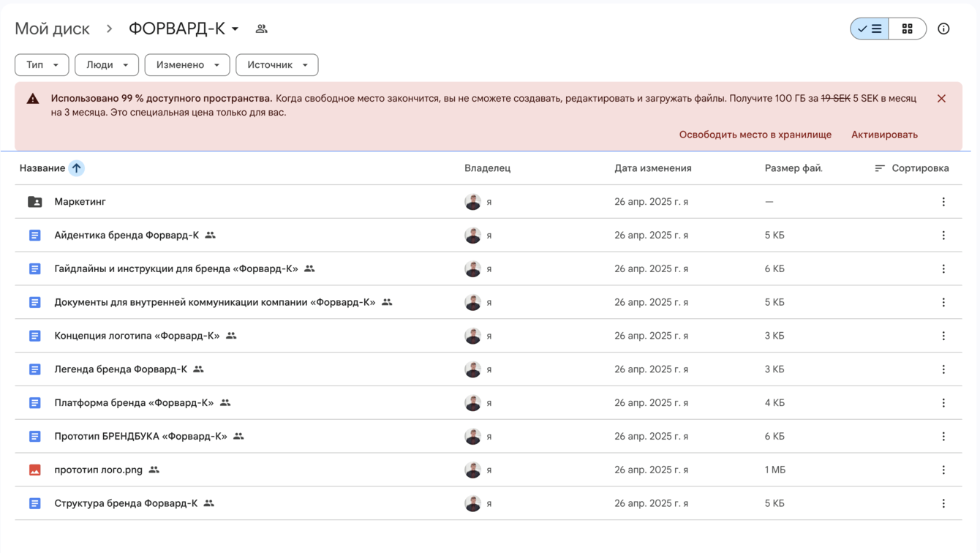
Task: Select Гайдлайны и инструкции для бренда «Форвард-К»
Action: (176, 269)
